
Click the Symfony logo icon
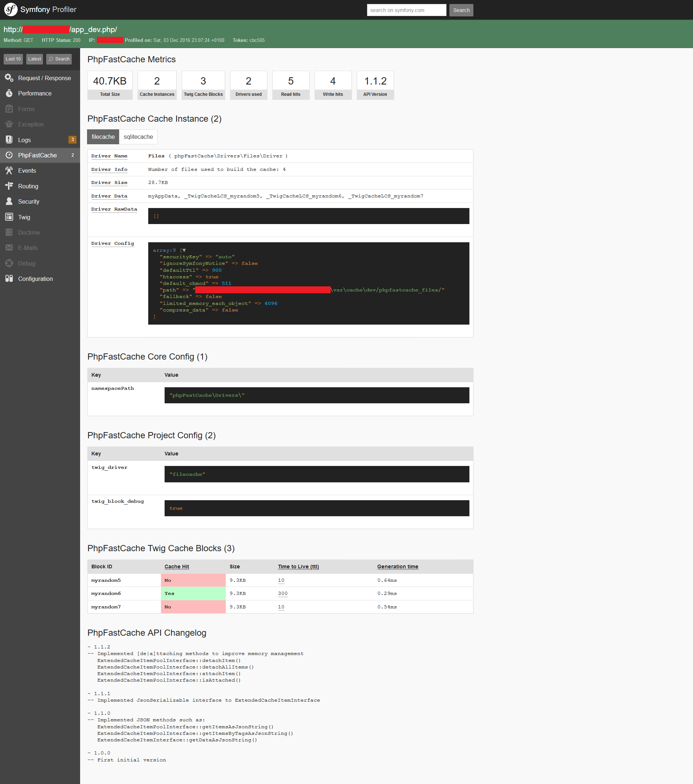click(x=11, y=9)
